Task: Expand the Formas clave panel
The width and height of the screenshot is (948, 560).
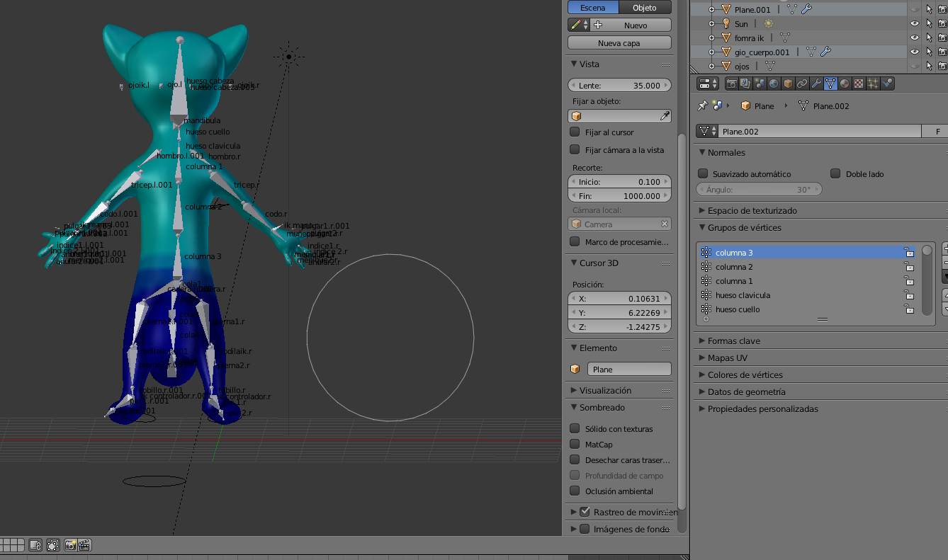Action: (701, 341)
